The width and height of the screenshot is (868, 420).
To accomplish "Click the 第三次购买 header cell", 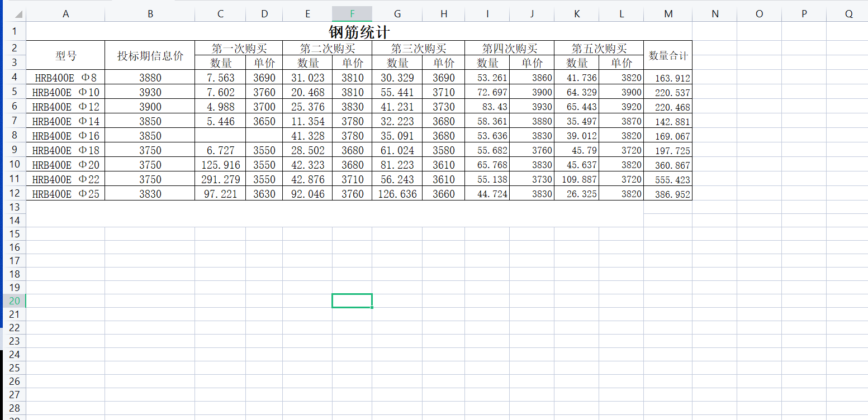I will (419, 48).
